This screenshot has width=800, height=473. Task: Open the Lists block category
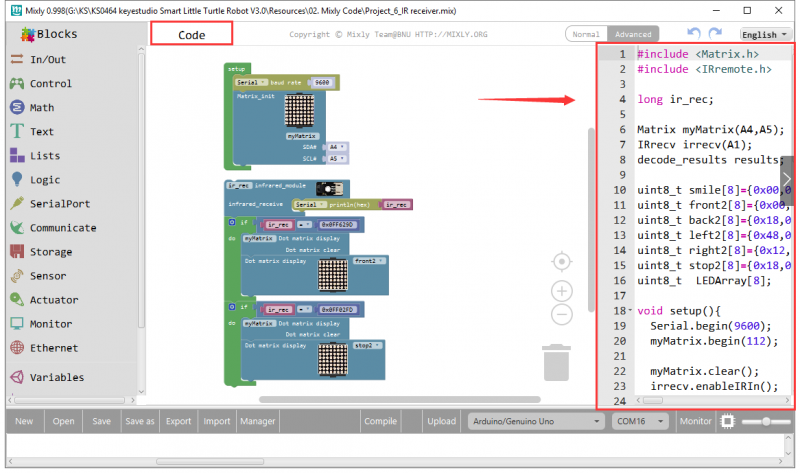click(35, 155)
